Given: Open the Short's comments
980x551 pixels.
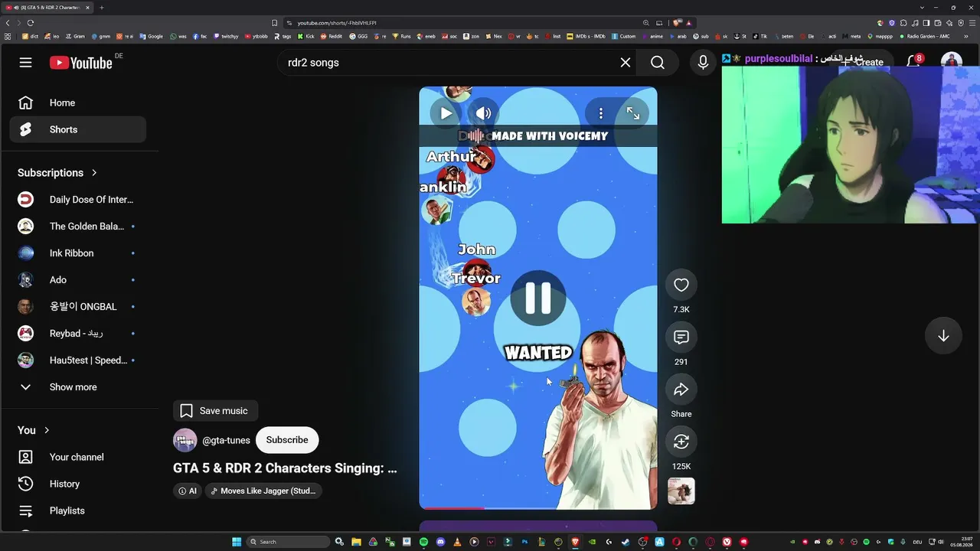Looking at the screenshot, I should pyautogui.click(x=681, y=337).
